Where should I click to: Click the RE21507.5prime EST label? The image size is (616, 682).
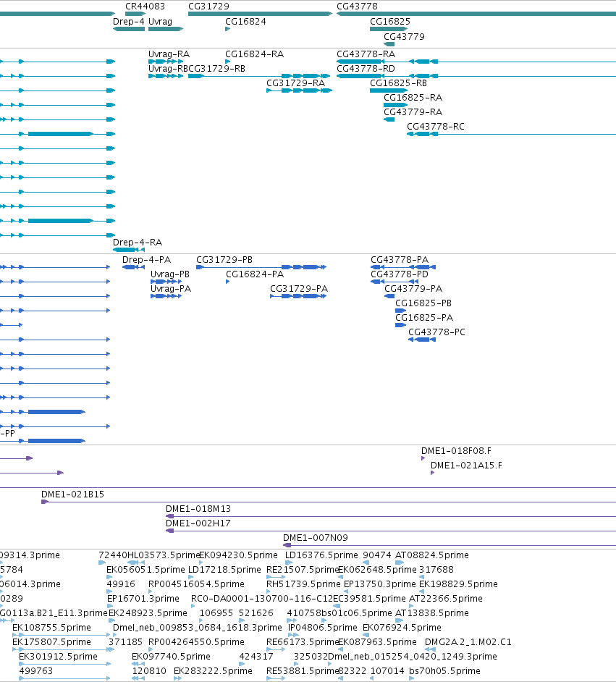[x=303, y=570]
